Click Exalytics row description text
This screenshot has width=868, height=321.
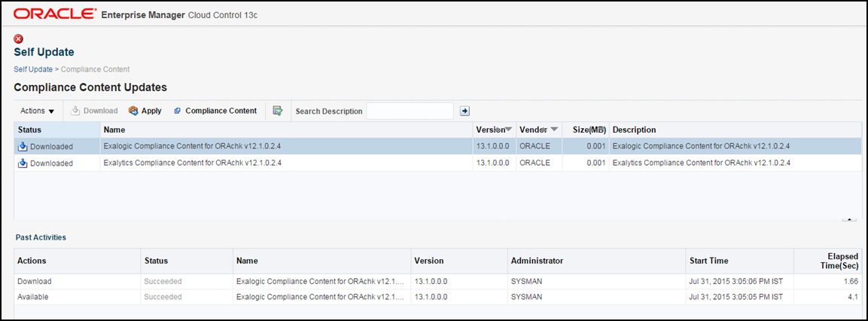click(x=701, y=163)
